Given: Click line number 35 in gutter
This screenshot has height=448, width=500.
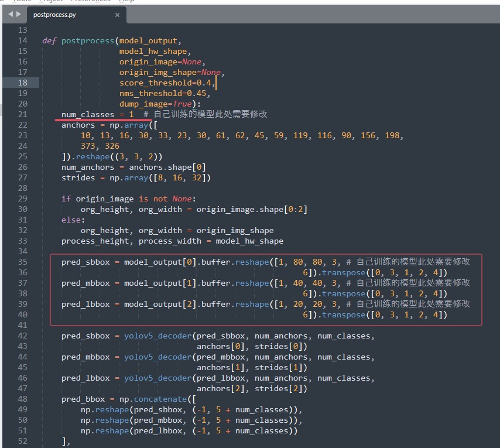Looking at the screenshot, I should (x=22, y=262).
